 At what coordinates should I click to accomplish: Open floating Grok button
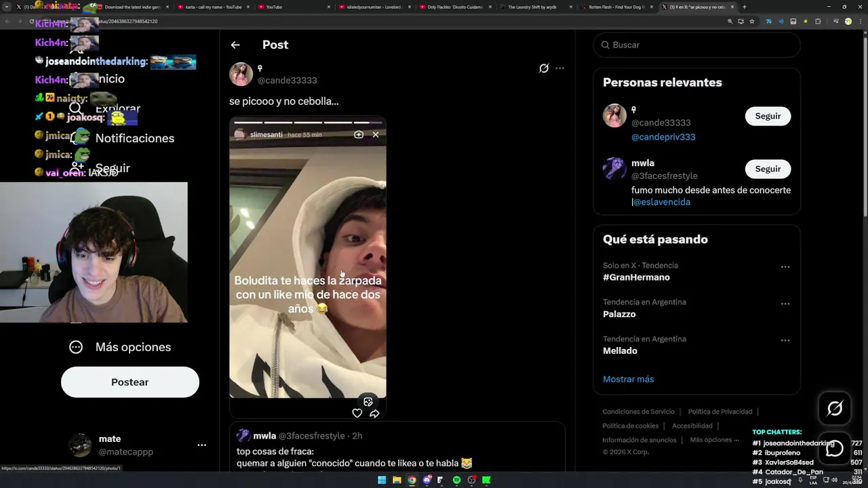(835, 408)
